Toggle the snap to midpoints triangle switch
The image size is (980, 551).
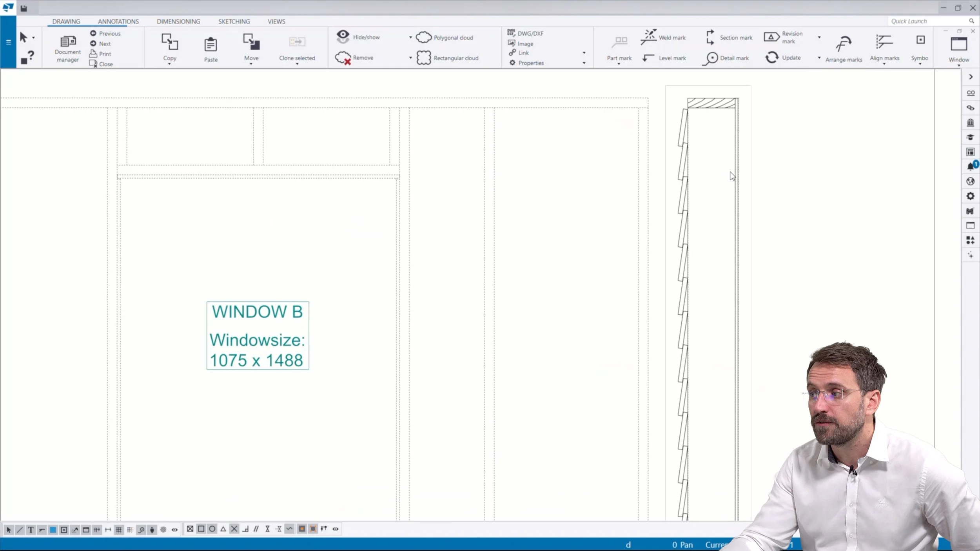tap(223, 529)
